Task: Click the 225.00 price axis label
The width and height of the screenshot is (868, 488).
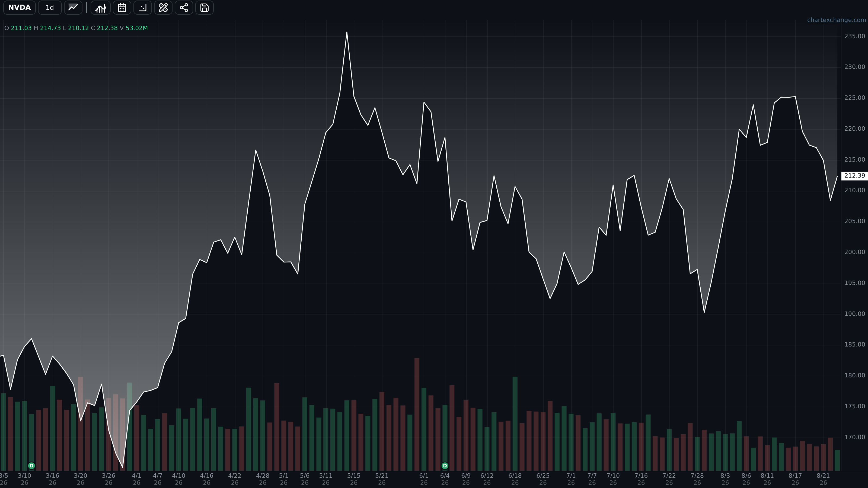Action: coord(854,98)
